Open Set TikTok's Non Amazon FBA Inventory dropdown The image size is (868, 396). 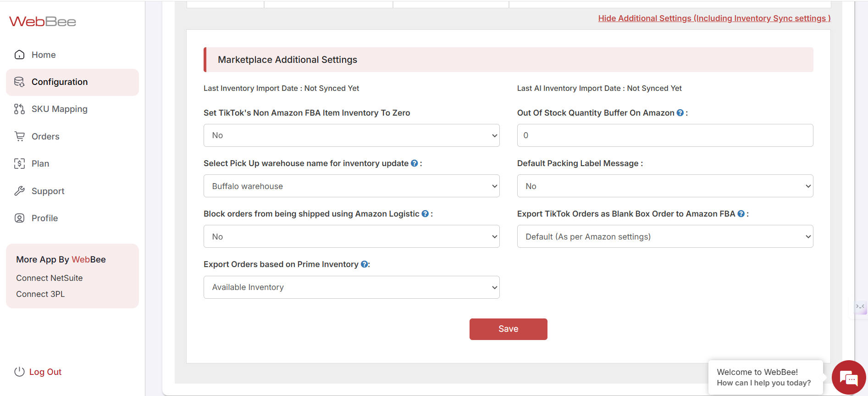(x=351, y=135)
